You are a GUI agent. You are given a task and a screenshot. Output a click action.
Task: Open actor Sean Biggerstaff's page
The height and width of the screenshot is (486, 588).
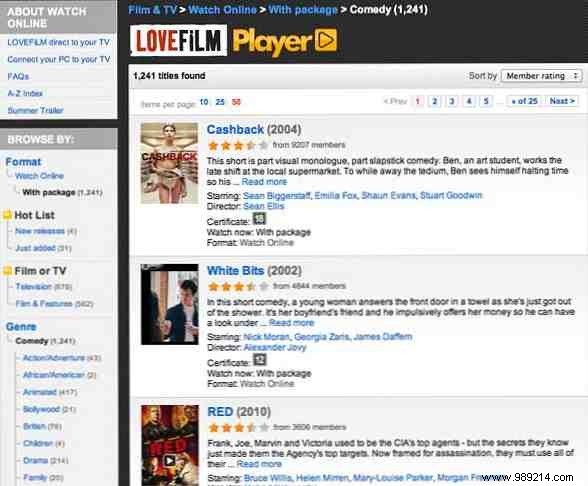tap(277, 196)
